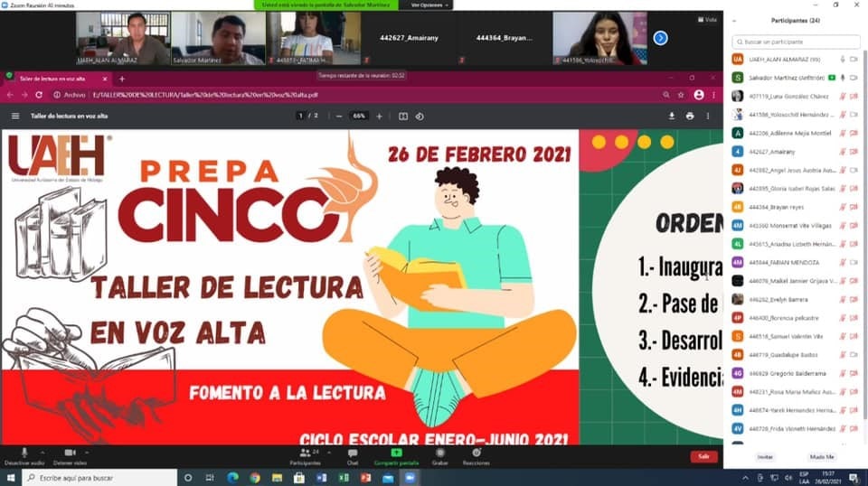Start recording with Grabar button
The width and height of the screenshot is (868, 486).
coord(440,456)
